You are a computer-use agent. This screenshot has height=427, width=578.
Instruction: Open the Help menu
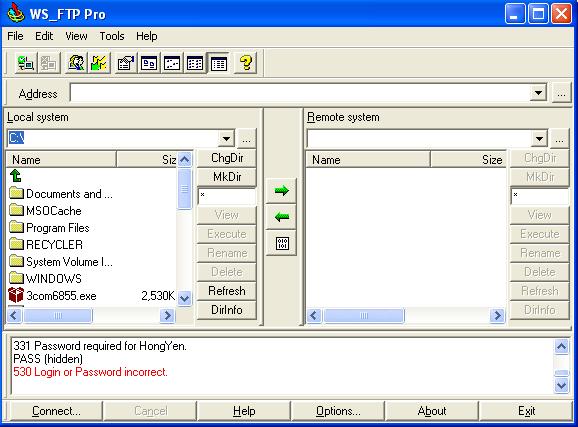(x=147, y=36)
